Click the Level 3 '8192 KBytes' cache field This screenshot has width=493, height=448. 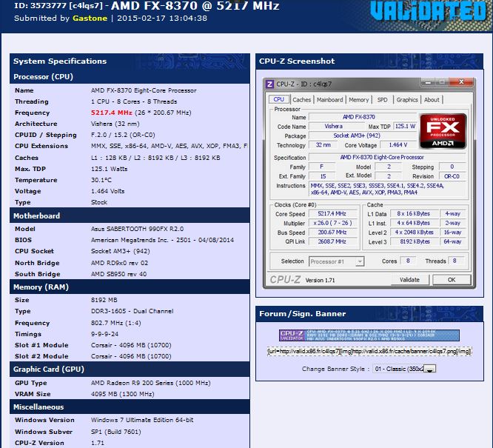click(415, 241)
